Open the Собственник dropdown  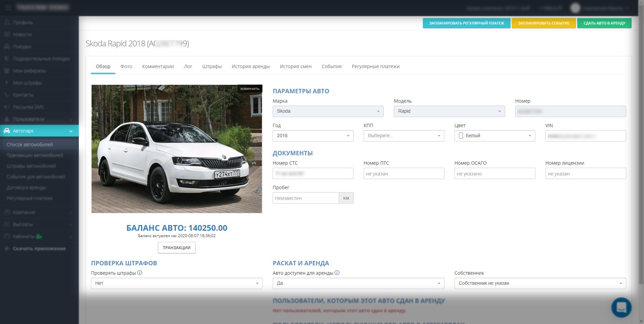coord(540,283)
